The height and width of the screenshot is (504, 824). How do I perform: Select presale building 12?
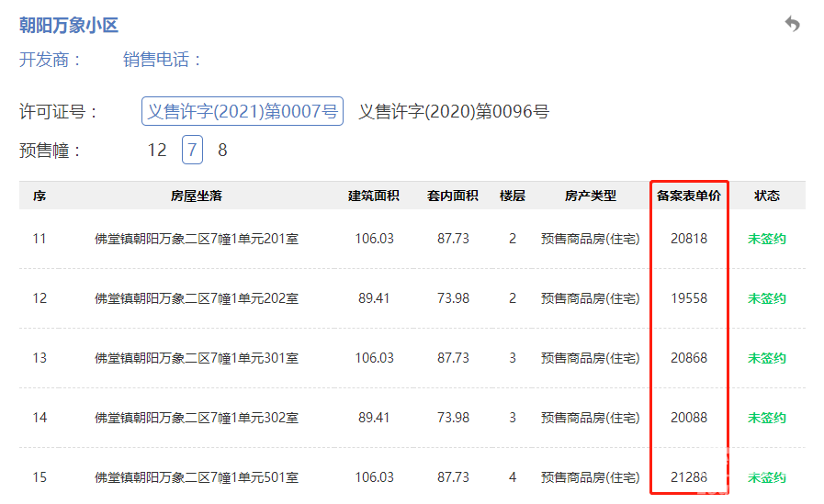[x=157, y=150]
